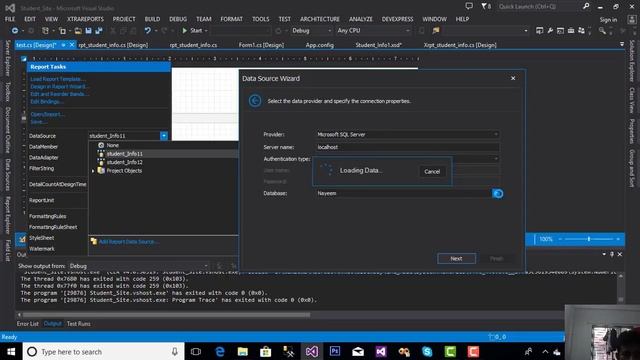
Task: Click the Output horizontal scrollbar
Action: (x=166, y=315)
